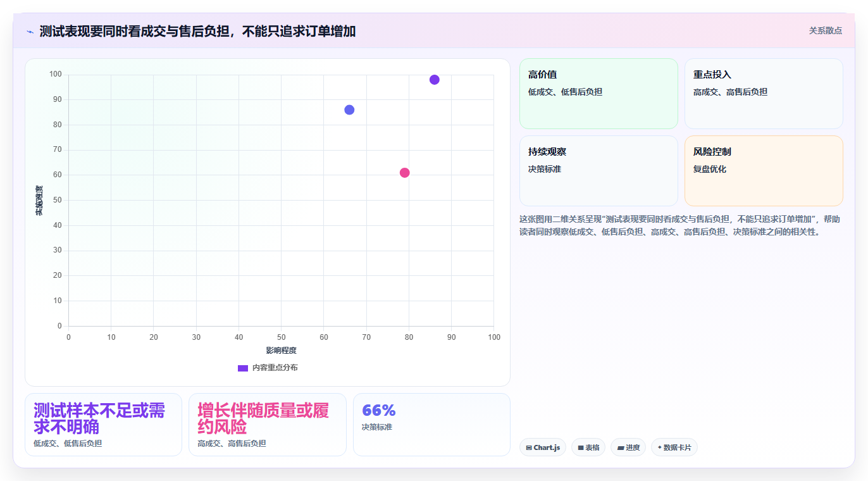Click the 20 tick on the y-axis
868x481 pixels.
(x=58, y=276)
